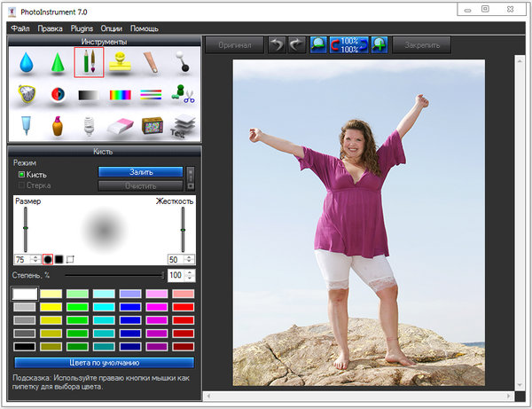This screenshot has width=532, height=409.
Task: Select the melting clock Liquify tool
Action: [27, 94]
